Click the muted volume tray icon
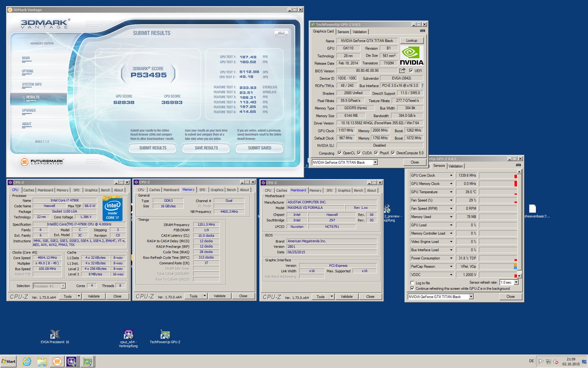588x368 pixels. (x=556, y=362)
